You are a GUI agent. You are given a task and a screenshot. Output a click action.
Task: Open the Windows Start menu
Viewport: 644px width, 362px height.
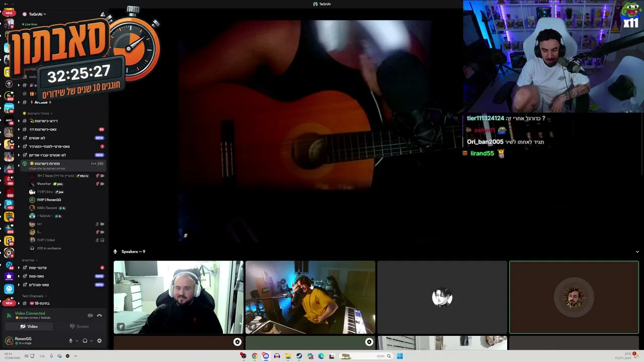coord(399,356)
